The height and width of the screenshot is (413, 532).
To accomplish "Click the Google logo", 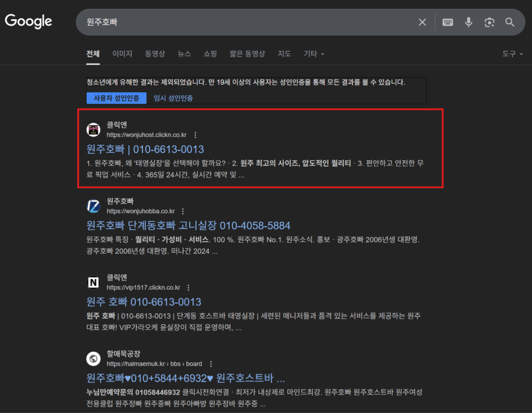I will (x=29, y=21).
